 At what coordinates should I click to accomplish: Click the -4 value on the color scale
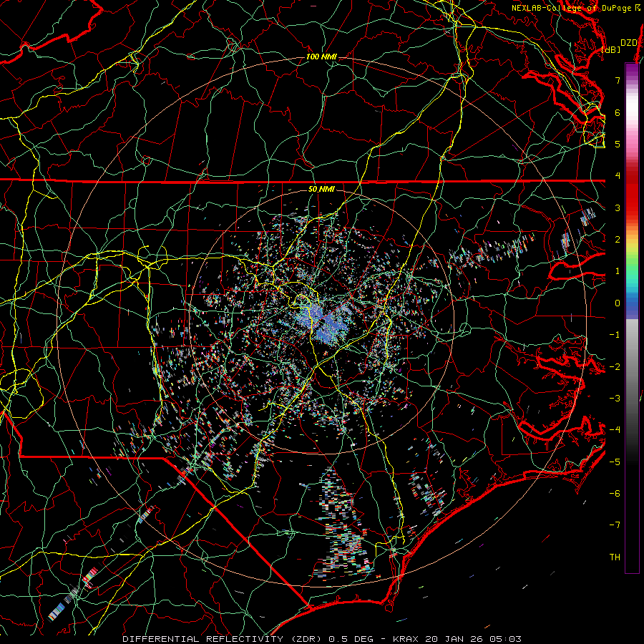pos(615,429)
